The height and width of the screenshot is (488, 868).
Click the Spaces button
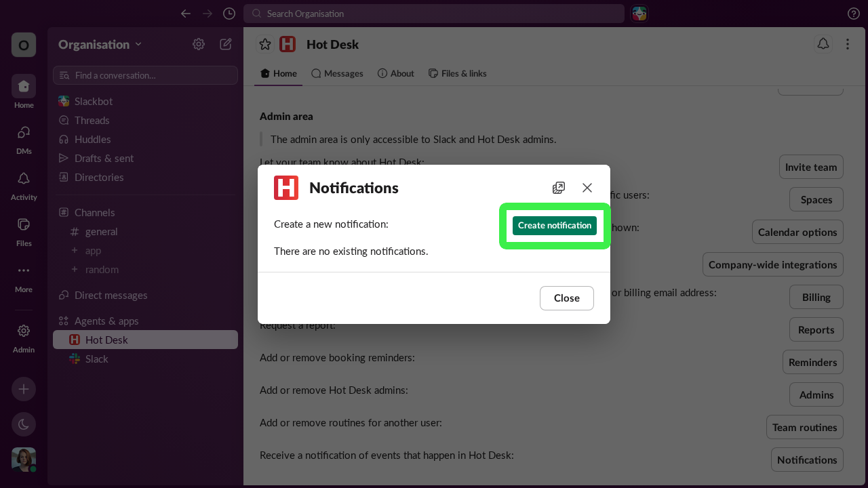816,199
